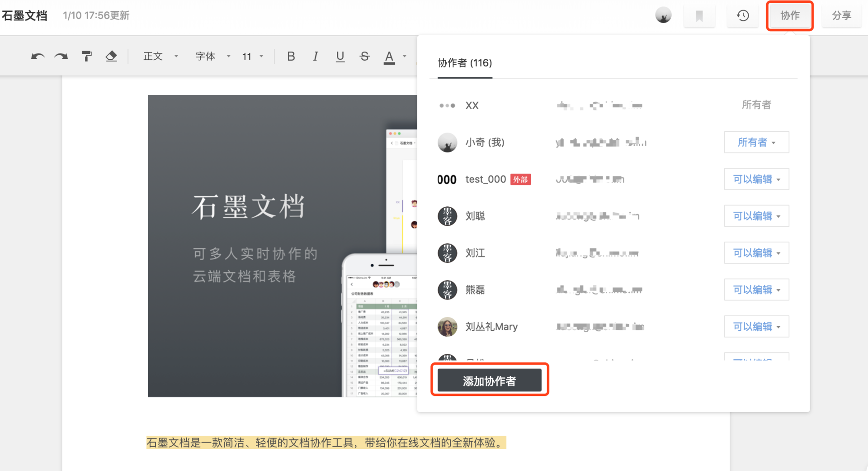Open test_000's 可以编辑 permission dropdown
Viewport: 868px width, 471px height.
(x=756, y=179)
